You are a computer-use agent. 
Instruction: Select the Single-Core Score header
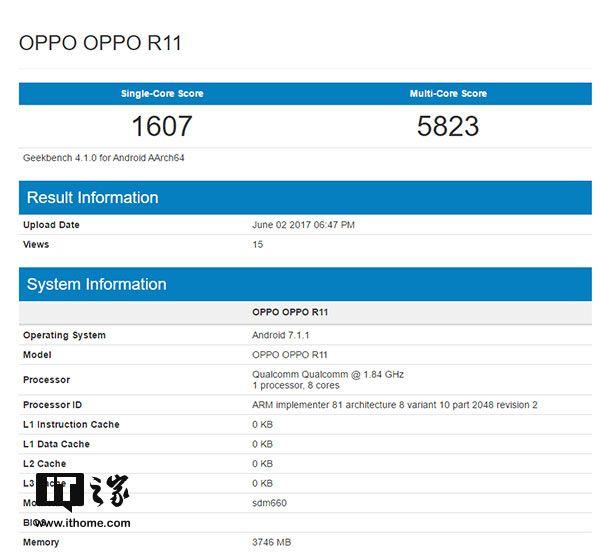(162, 94)
